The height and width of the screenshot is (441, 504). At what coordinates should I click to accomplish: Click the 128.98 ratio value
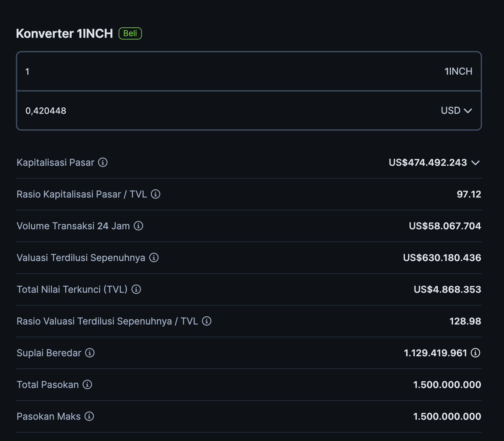click(x=465, y=321)
